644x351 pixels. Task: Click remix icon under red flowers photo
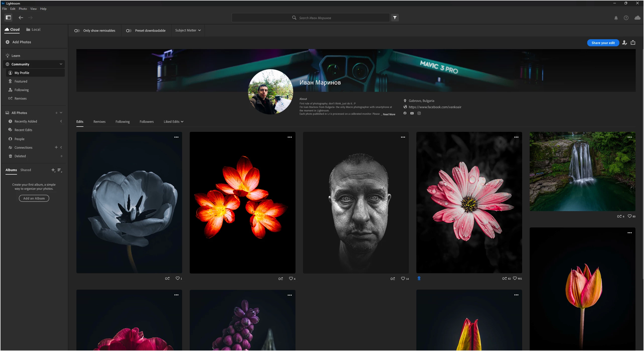point(281,279)
